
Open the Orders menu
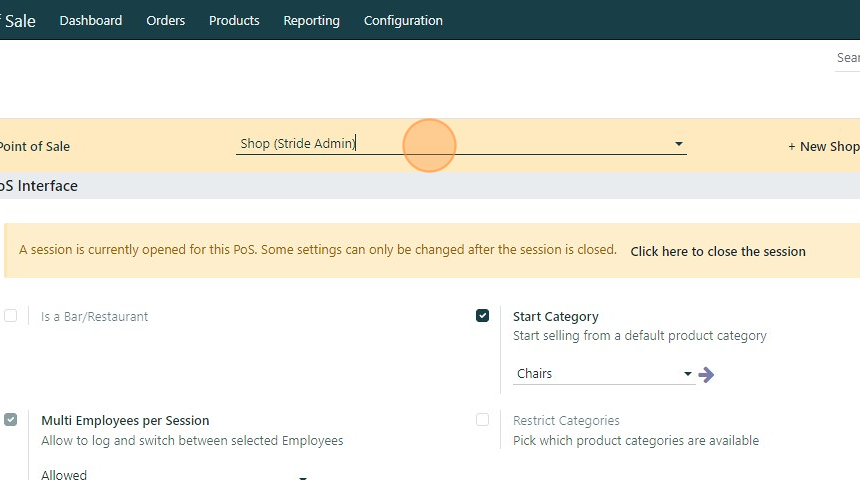166,20
